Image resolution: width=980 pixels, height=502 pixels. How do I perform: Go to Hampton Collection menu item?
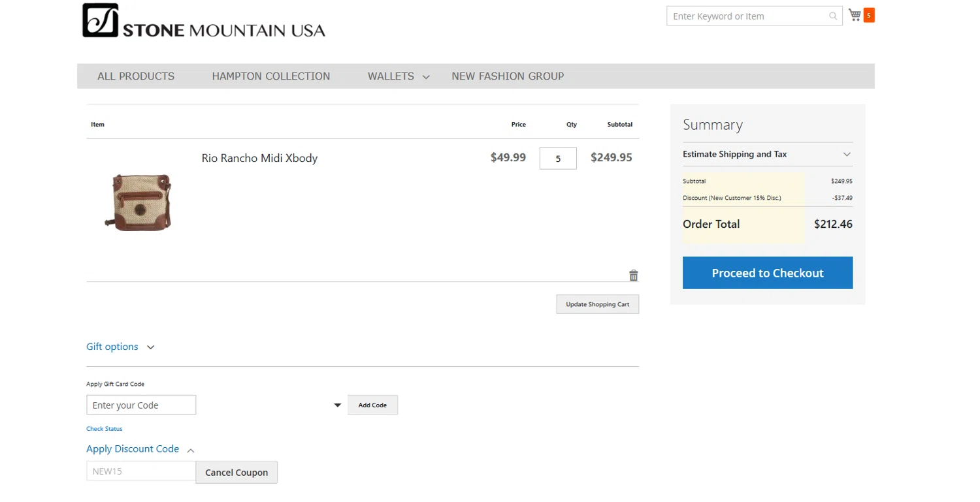270,76
